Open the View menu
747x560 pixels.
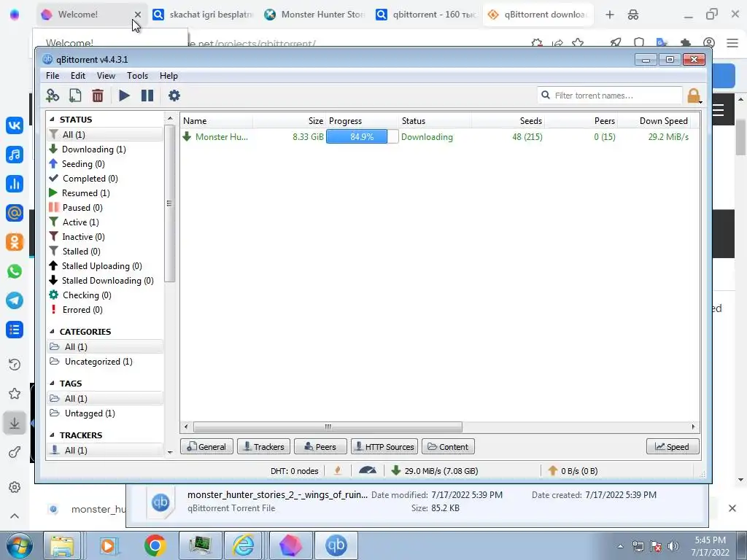click(x=106, y=76)
